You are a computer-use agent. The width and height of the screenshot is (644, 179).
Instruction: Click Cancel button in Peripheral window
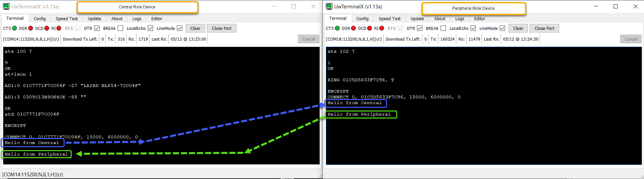pyautogui.click(x=631, y=39)
